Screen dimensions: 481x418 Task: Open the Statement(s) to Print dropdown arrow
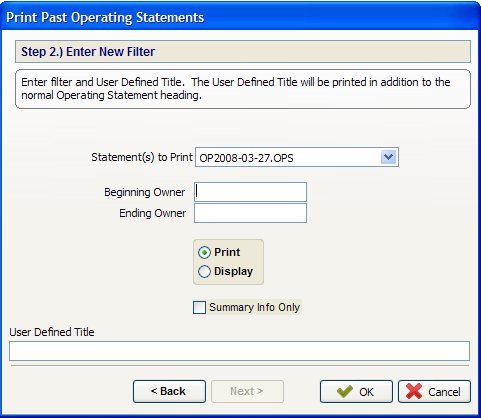pyautogui.click(x=388, y=157)
